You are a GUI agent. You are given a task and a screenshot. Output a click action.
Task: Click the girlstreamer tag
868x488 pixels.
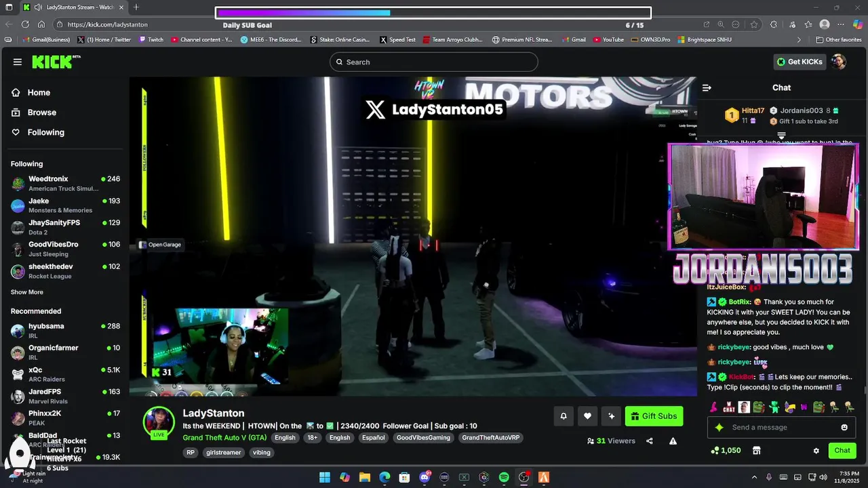(223, 453)
